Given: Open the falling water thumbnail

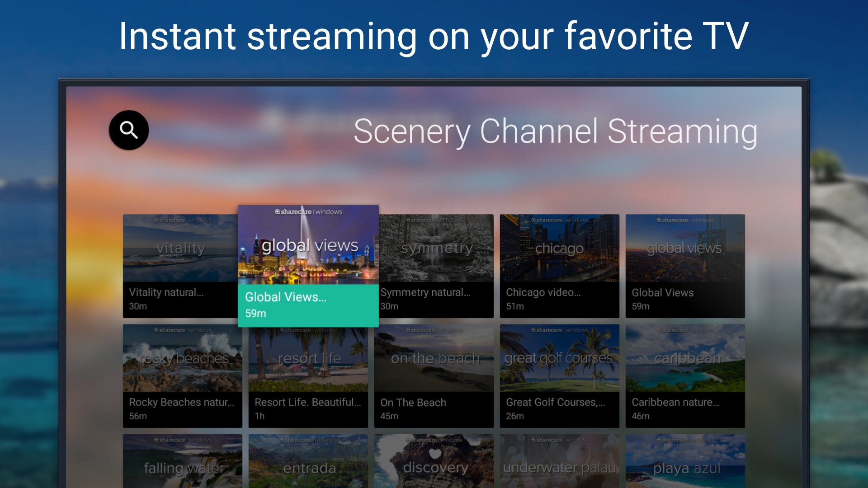Looking at the screenshot, I should coord(183,461).
